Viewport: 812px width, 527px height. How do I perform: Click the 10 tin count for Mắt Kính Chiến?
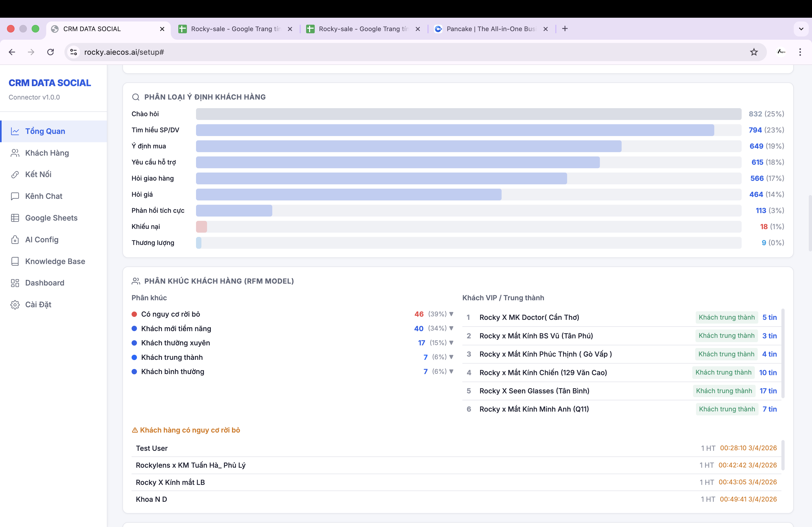click(768, 373)
